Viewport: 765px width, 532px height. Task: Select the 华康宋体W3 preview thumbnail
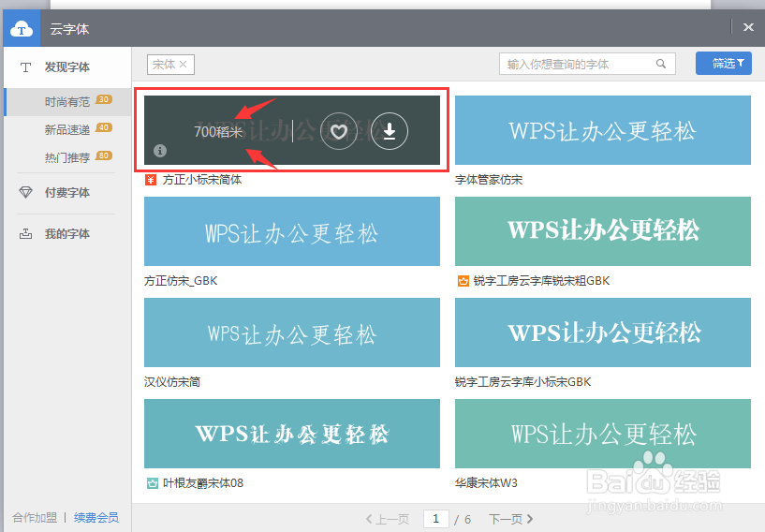602,434
